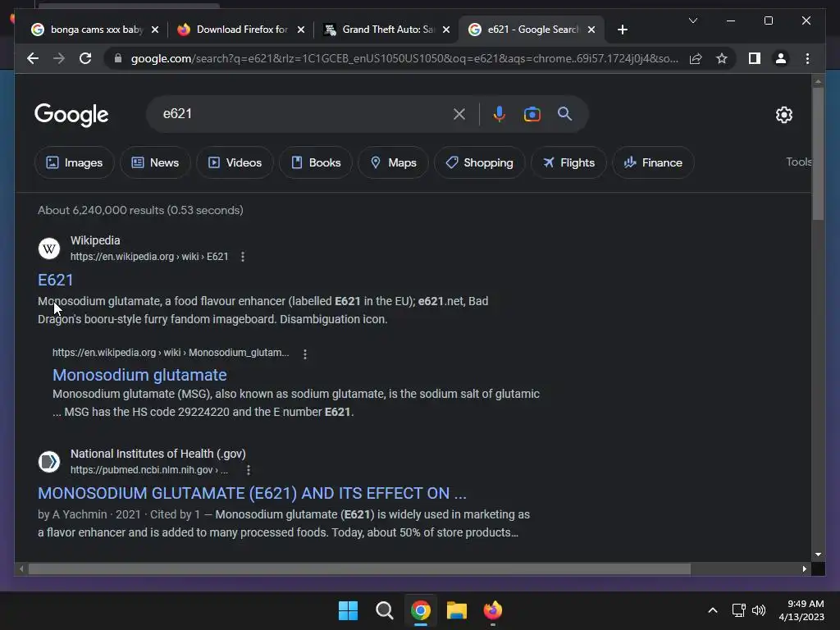Screen dimensions: 840x630
Task: Filter results by News
Action: coord(155,162)
